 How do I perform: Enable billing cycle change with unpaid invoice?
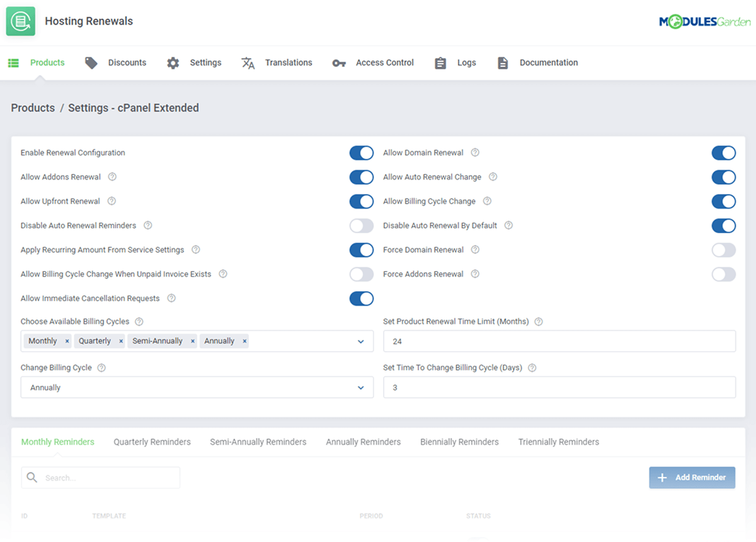coord(362,274)
